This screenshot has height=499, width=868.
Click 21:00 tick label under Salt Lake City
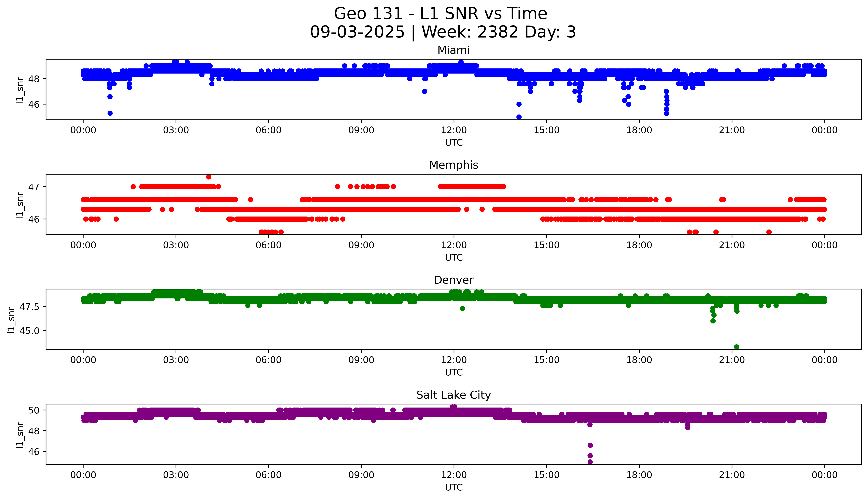click(732, 475)
